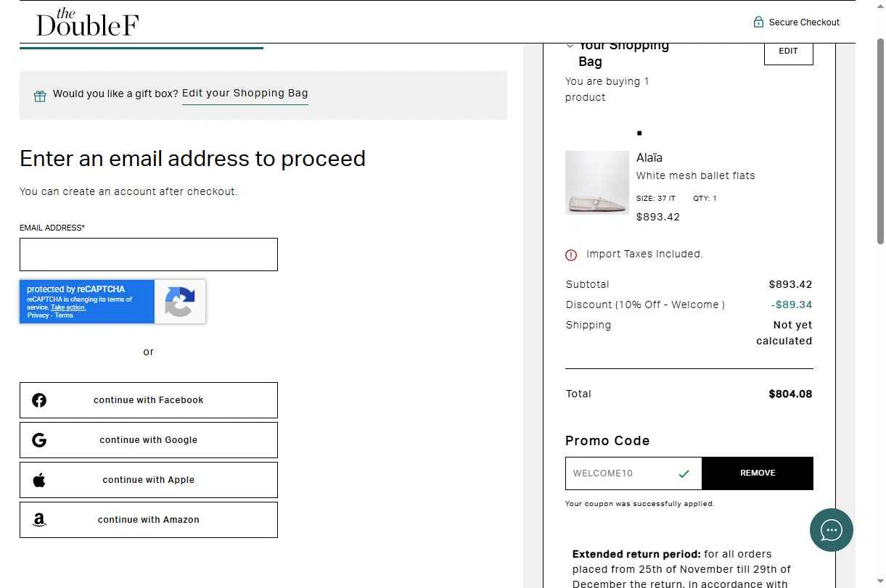
Task: Continue with Amazon
Action: tap(149, 520)
